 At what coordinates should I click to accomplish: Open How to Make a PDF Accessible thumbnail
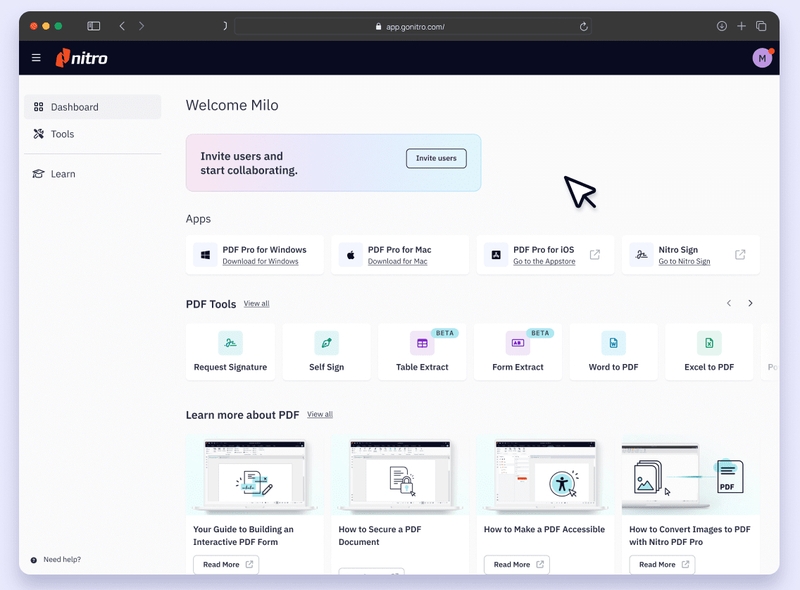coord(545,475)
